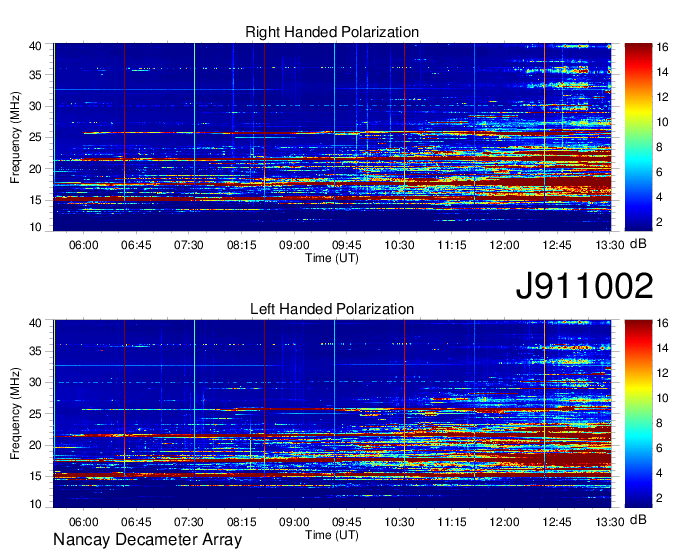
Task: Click the bottom plot's 'Time (UT)' axis label
Action: point(332,535)
